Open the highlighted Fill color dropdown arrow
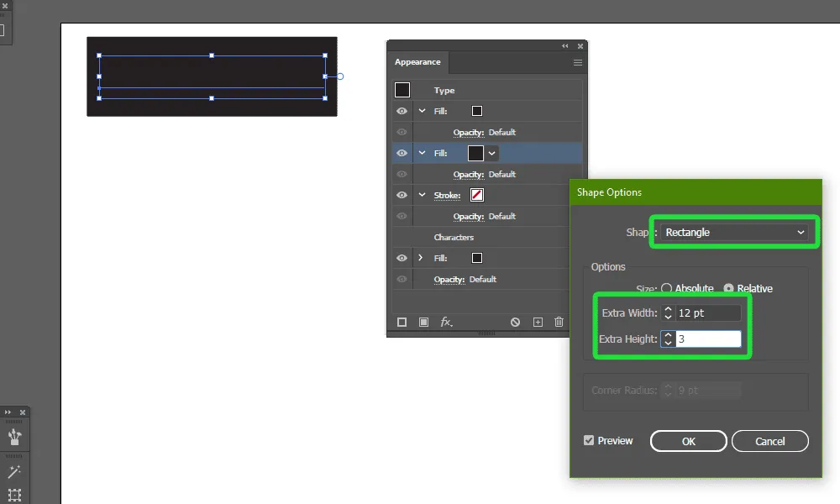Image resolution: width=840 pixels, height=504 pixels. (491, 153)
